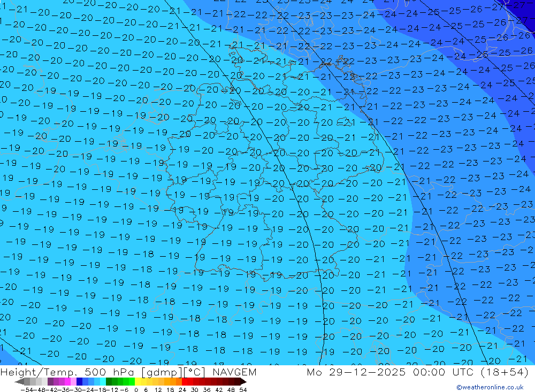This screenshot has height=392, width=535.
Task: Pick the dark purple legend swatch above -42
Action: (x=50, y=382)
